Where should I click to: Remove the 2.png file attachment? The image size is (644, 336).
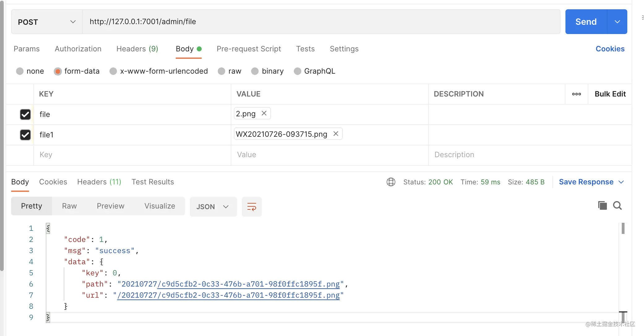(x=264, y=113)
